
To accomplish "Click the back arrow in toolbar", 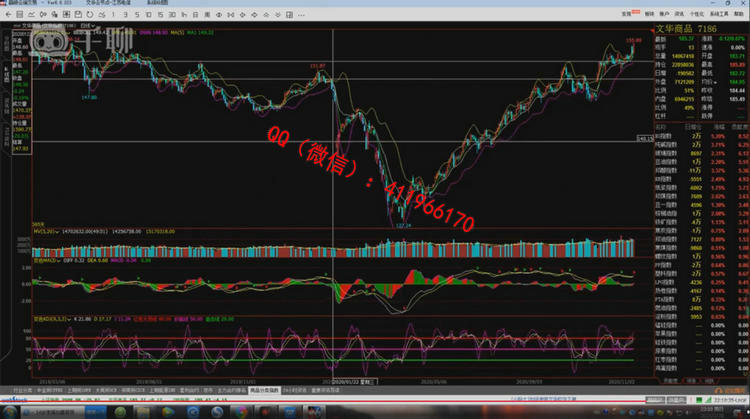I will [8, 15].
